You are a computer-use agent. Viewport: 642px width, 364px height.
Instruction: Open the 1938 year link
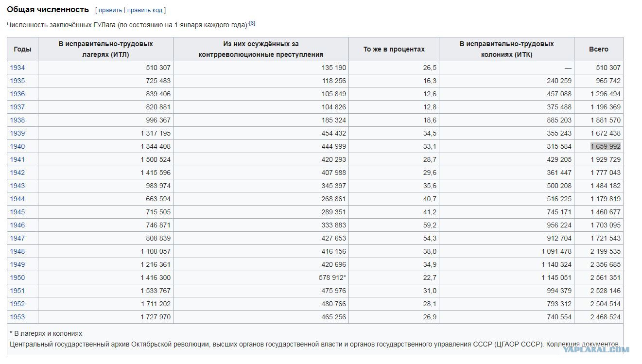(17, 120)
